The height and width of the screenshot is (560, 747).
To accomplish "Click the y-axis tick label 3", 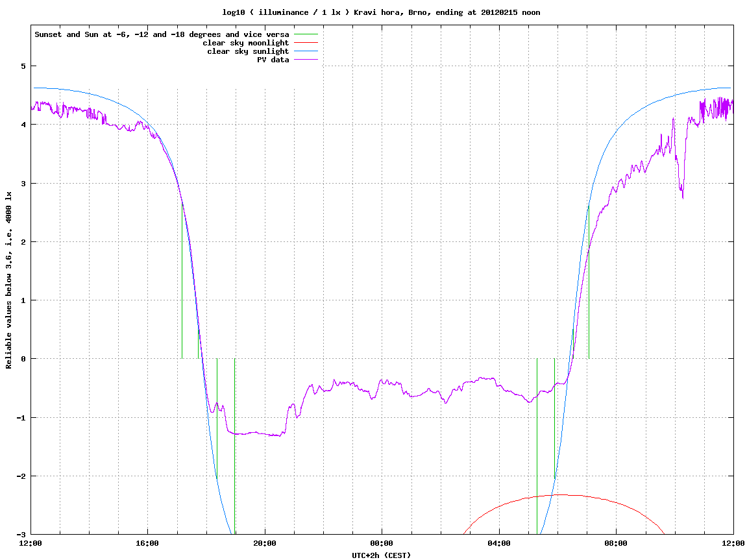I will [x=23, y=184].
